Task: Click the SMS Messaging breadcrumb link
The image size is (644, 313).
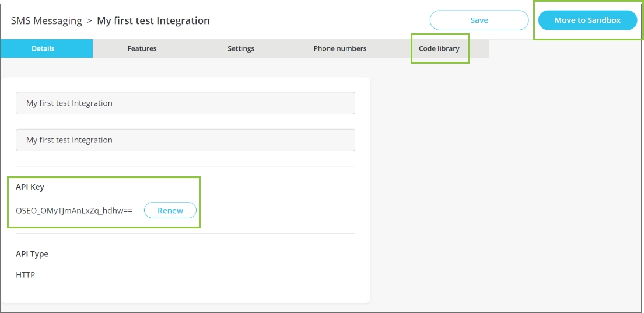Action: [x=46, y=21]
